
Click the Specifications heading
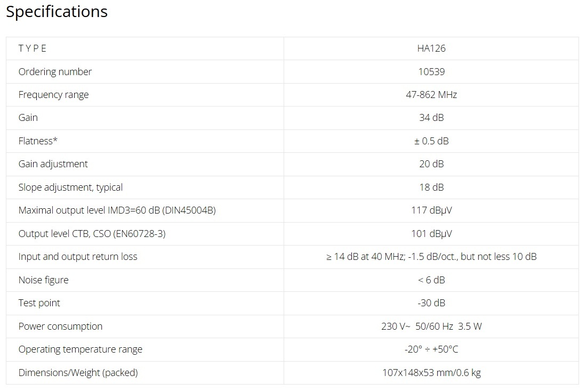coord(57,12)
